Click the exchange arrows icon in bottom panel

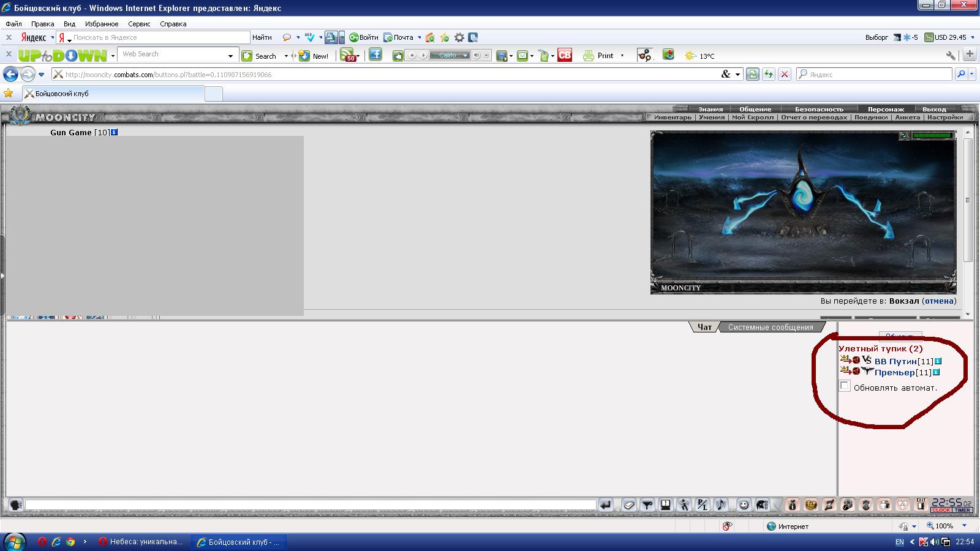[x=829, y=505]
